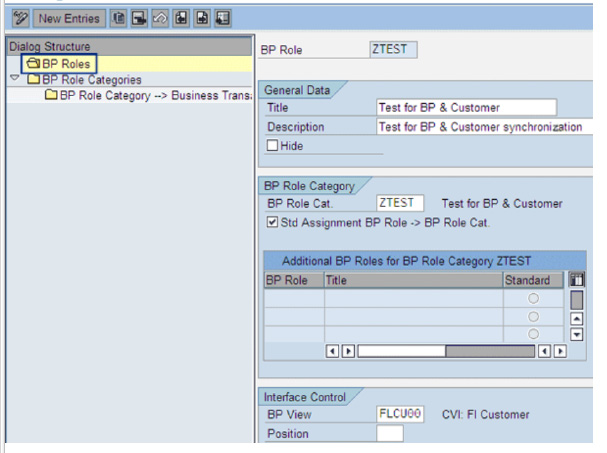Viewport: 607px width, 453px height.
Task: Click right arrow beside horizontal scrollbar start
Action: (348, 351)
